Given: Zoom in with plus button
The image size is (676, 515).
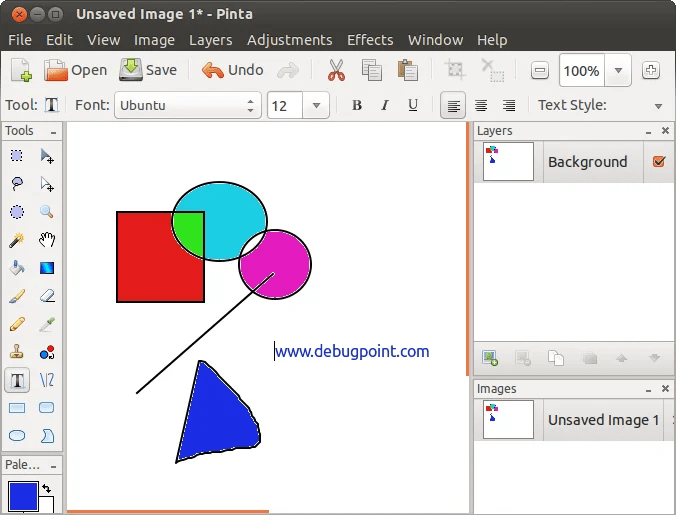Looking at the screenshot, I should point(651,70).
